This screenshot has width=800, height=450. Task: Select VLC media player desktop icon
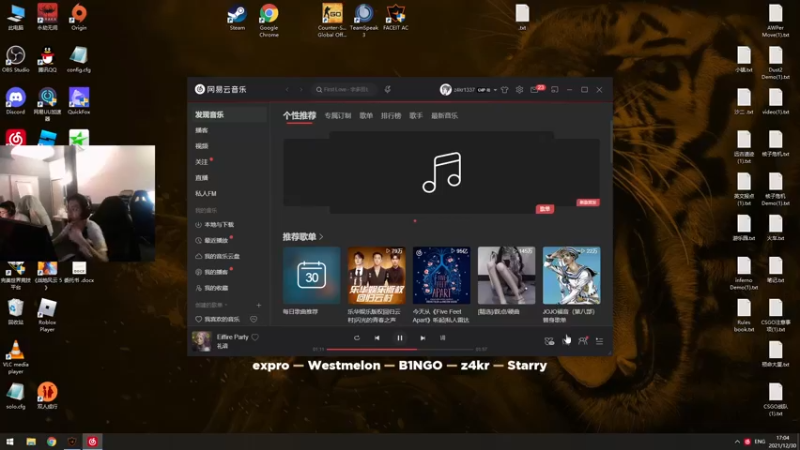click(x=15, y=357)
